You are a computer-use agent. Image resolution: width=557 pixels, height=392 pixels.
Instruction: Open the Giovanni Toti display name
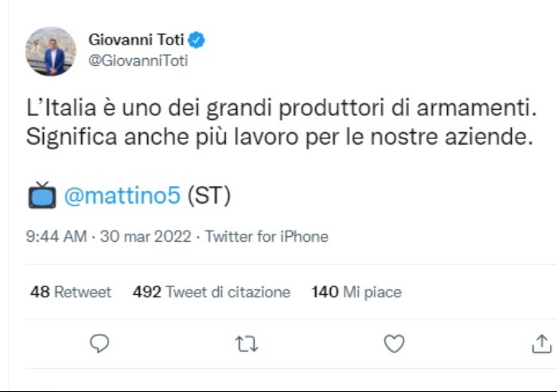click(136, 41)
